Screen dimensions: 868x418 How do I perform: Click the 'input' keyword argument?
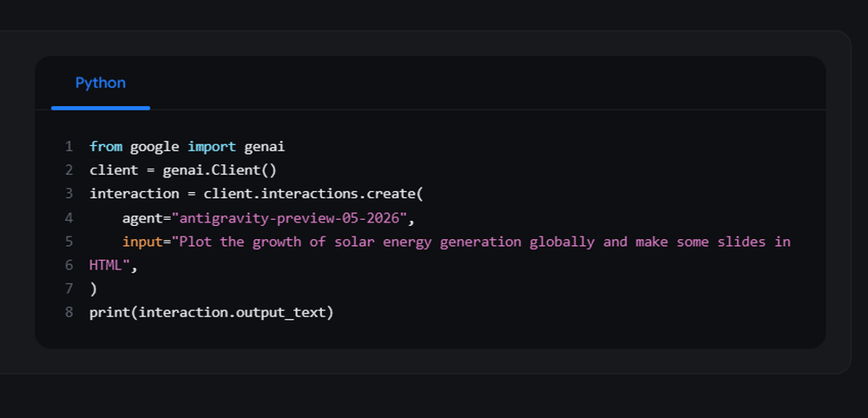pyautogui.click(x=142, y=242)
